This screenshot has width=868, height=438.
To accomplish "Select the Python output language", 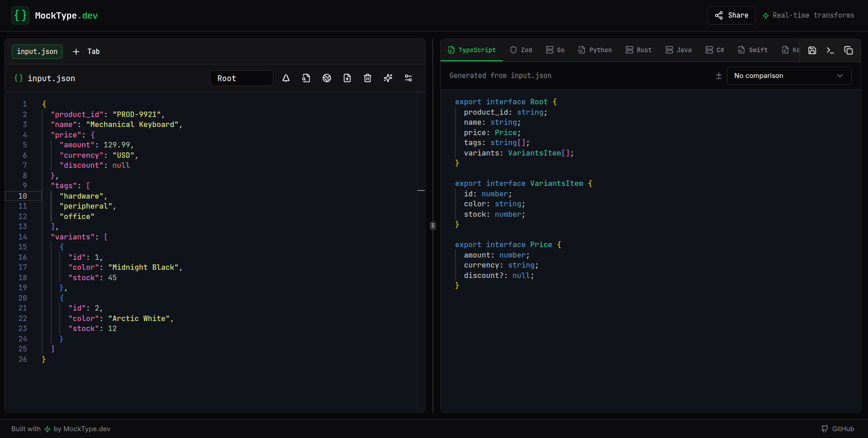I will [595, 50].
